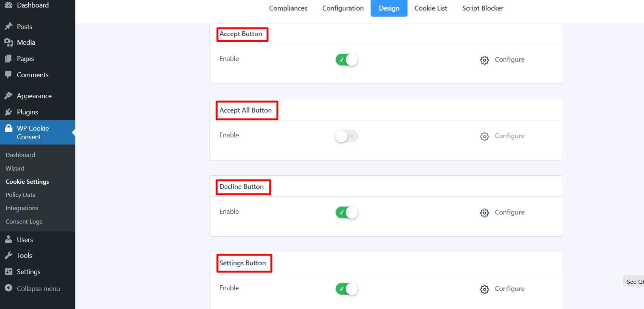Open the Cookie List tab
Image resolution: width=644 pixels, height=309 pixels.
pyautogui.click(x=431, y=8)
